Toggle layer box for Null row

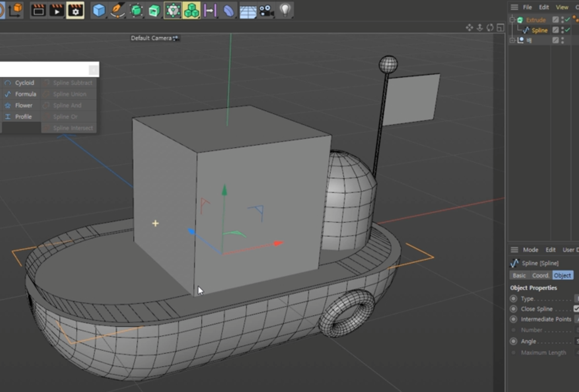(555, 40)
